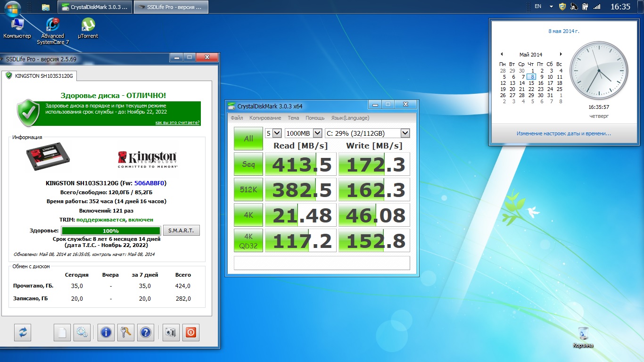The height and width of the screenshot is (362, 644).
Task: Select the KINGSTON SH103S3120G tab
Action: 40,75
